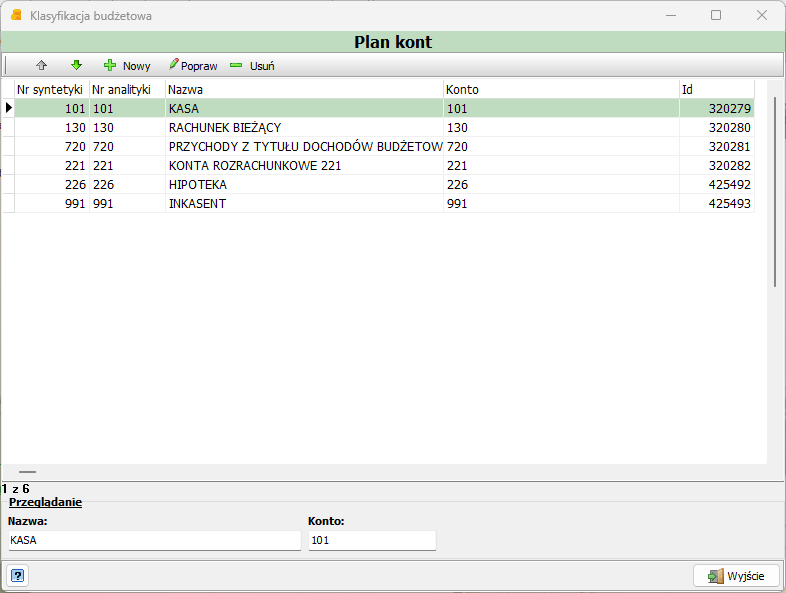This screenshot has height=593, width=786.
Task: Open help via question mark icon
Action: [x=18, y=575]
